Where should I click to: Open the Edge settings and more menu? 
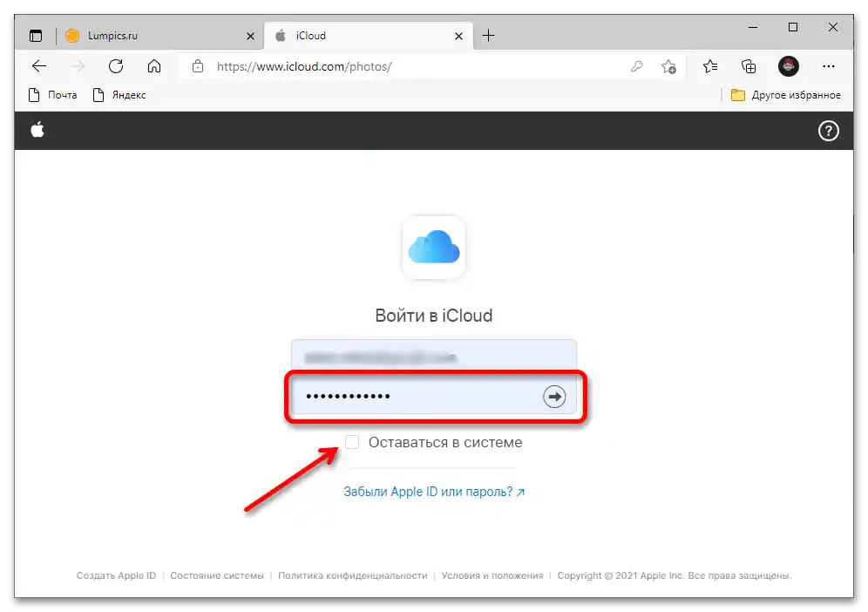828,66
